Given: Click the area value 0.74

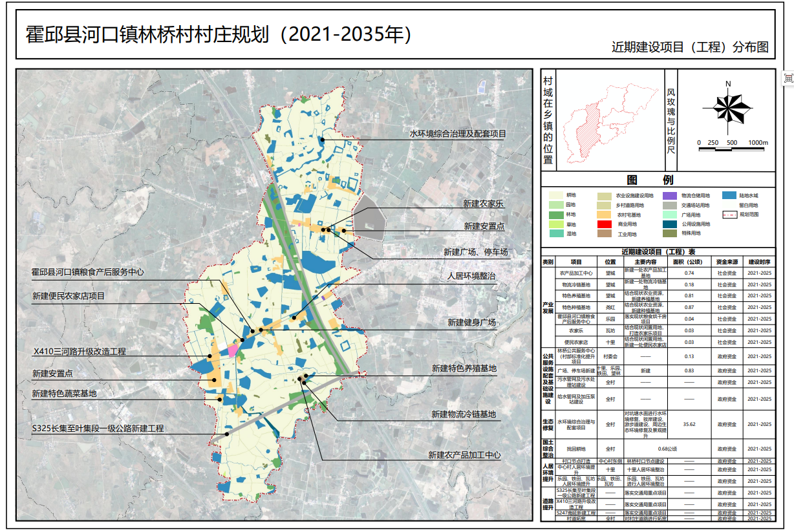Looking at the screenshot, I should tap(689, 273).
